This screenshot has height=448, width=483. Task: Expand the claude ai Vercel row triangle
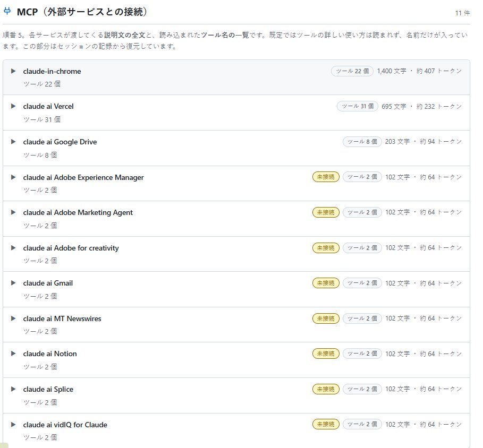13,106
